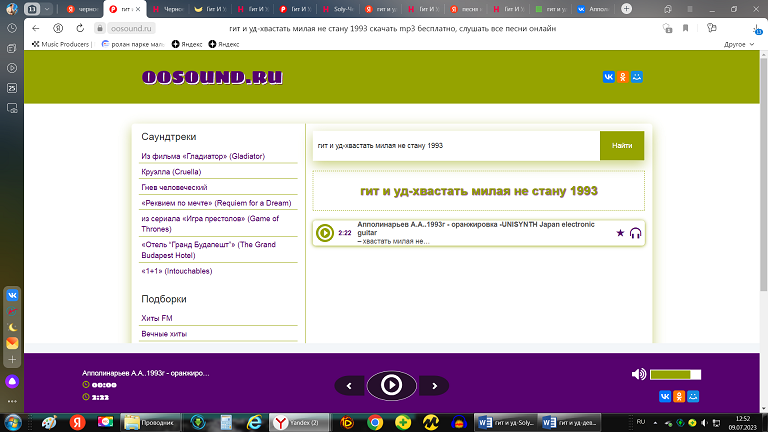Switch to the VK Аппол tab
The height and width of the screenshot is (432, 768).
tap(594, 9)
